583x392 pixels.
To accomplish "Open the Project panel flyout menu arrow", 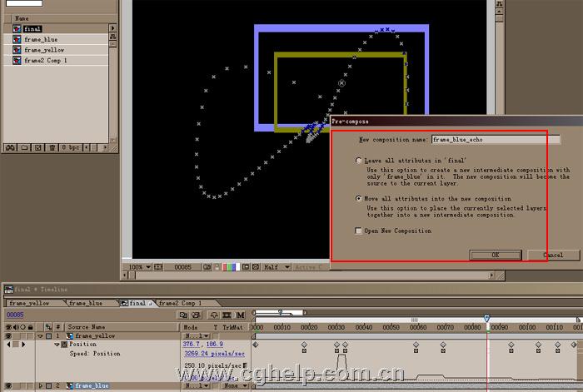I will click(112, 27).
